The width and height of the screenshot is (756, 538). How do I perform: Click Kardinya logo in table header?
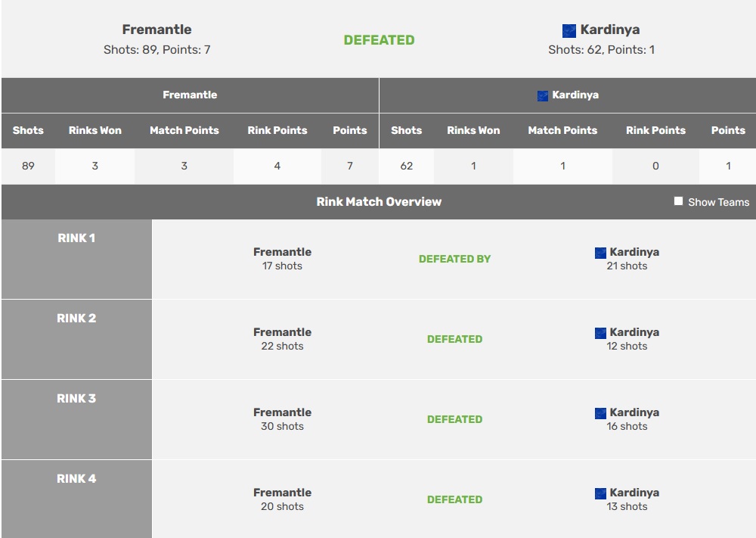(x=542, y=95)
